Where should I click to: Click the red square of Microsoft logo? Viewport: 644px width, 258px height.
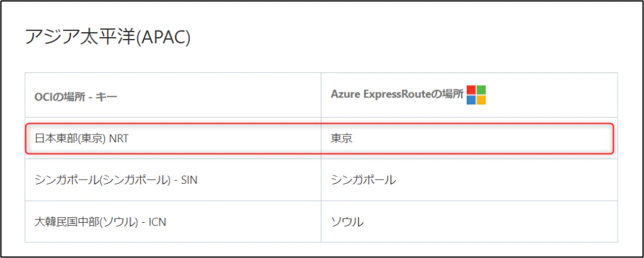pos(472,90)
